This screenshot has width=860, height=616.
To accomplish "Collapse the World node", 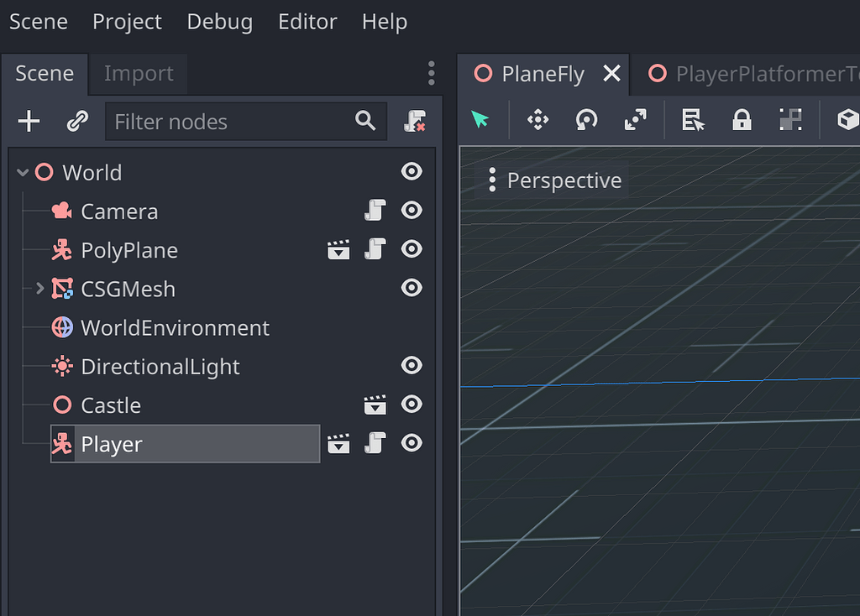I will tap(22, 171).
